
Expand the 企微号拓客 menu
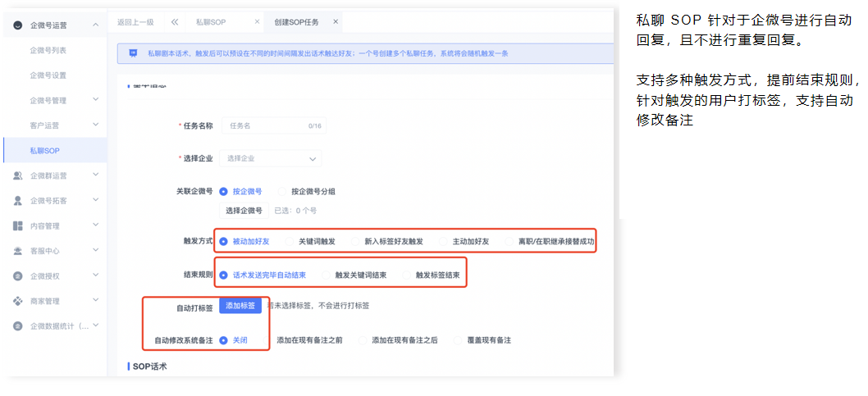[x=96, y=200]
